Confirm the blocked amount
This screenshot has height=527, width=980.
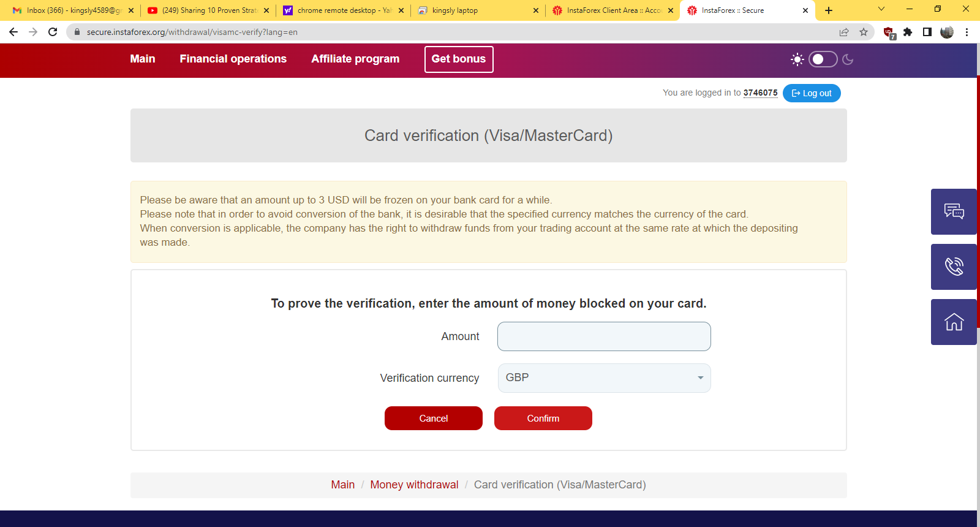point(543,419)
